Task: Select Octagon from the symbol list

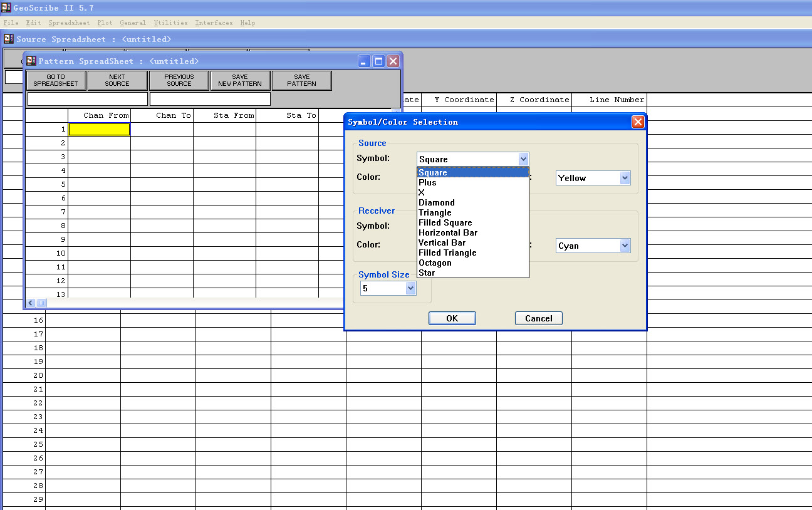Action: tap(473, 263)
